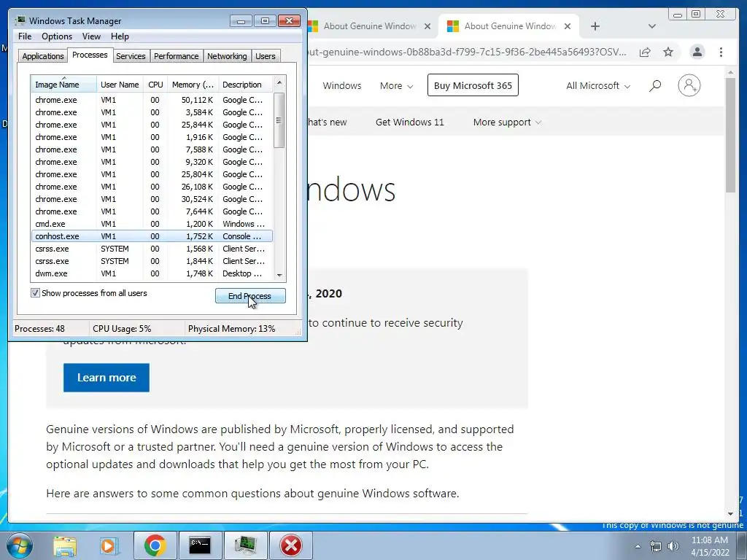The width and height of the screenshot is (747, 560).
Task: Expand the All Microsoft dropdown
Action: (x=598, y=86)
